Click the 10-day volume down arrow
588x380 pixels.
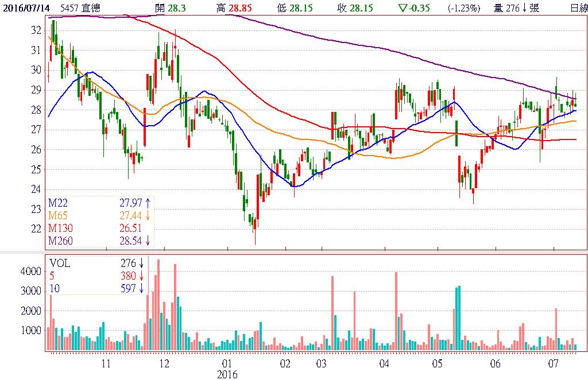[x=141, y=289]
